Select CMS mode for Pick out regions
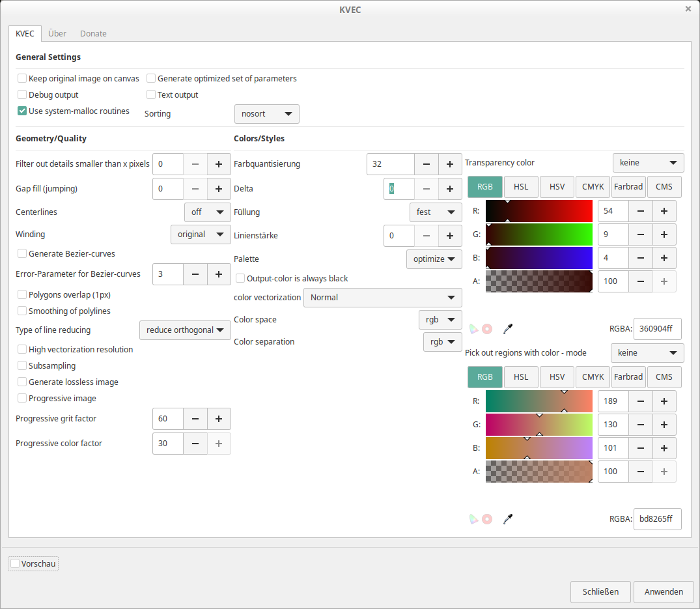The height and width of the screenshot is (609, 700). (664, 377)
